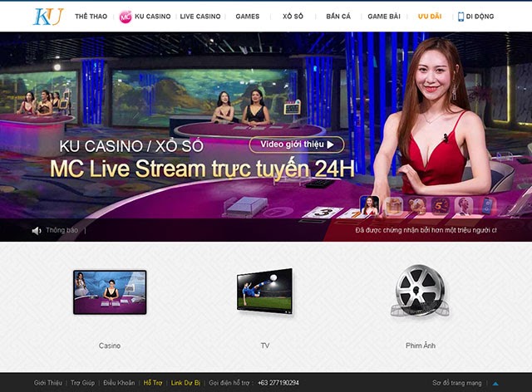Click the scrolling announcement text
This screenshot has width=532, height=392.
(x=426, y=230)
